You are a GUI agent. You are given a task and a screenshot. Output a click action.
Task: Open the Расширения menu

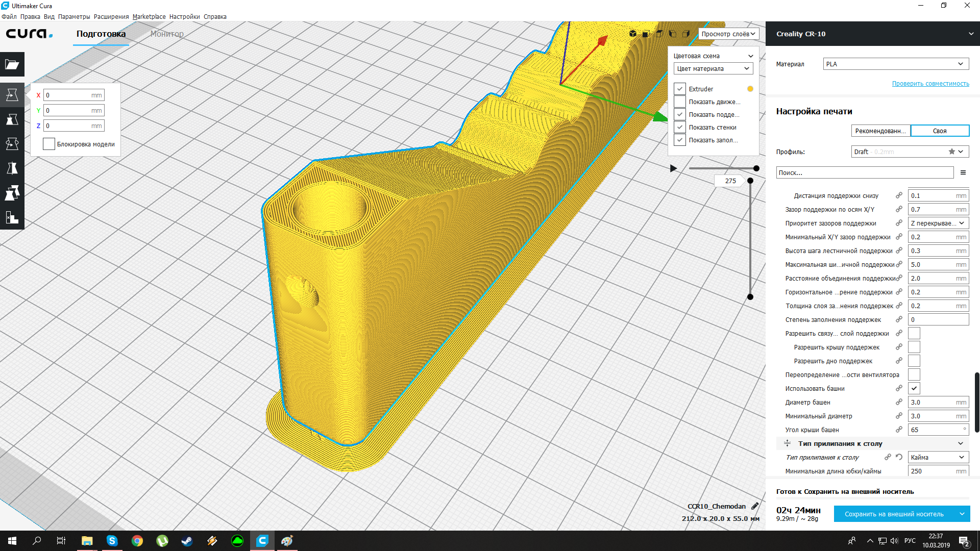[x=111, y=16]
